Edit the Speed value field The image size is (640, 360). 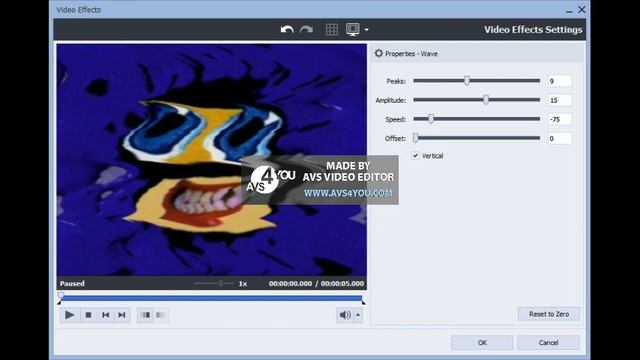point(559,119)
